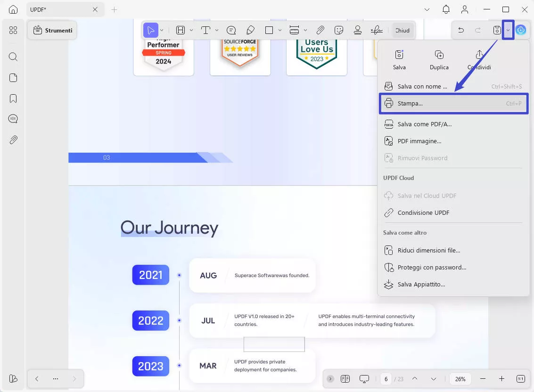Image resolution: width=534 pixels, height=392 pixels.
Task: Open thumbnails grid panel in left sidebar
Action: (13, 30)
